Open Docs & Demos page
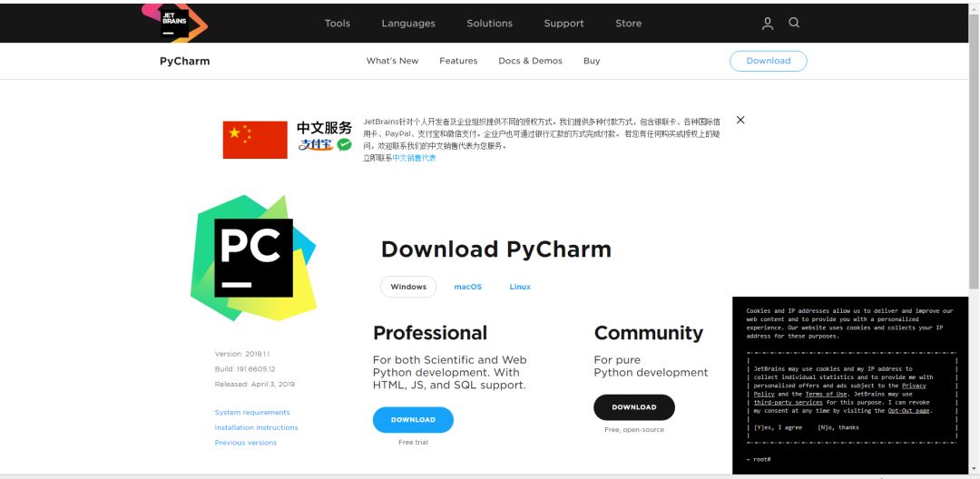 (530, 61)
